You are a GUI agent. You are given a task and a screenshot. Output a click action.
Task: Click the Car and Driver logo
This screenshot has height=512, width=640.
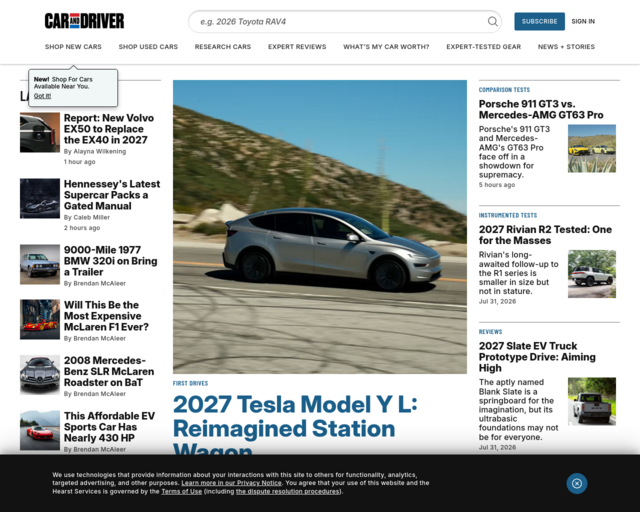click(x=84, y=21)
